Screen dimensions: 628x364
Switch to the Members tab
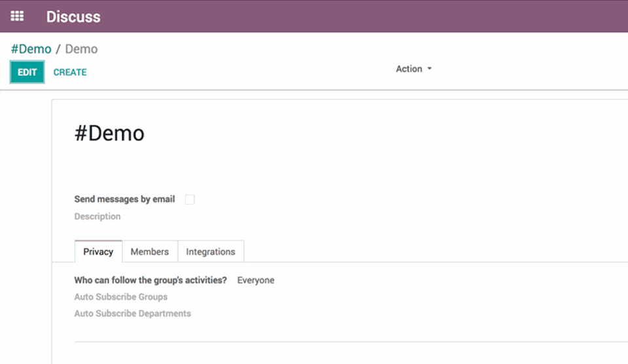pyautogui.click(x=149, y=252)
